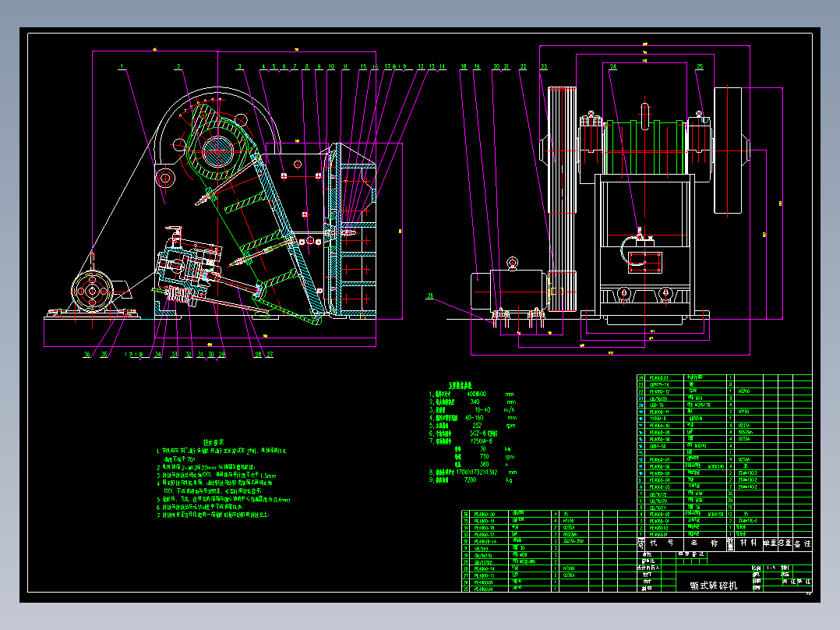840x630 pixels.
Task: Select the Y250M-8 motor model parameter text
Action: pyautogui.click(x=482, y=441)
